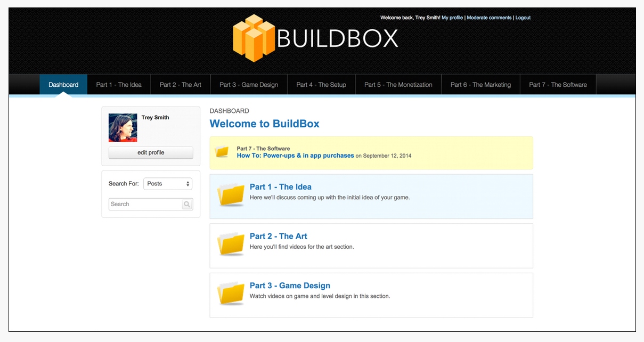Click the Welcome to BuildBox heading

pyautogui.click(x=265, y=124)
